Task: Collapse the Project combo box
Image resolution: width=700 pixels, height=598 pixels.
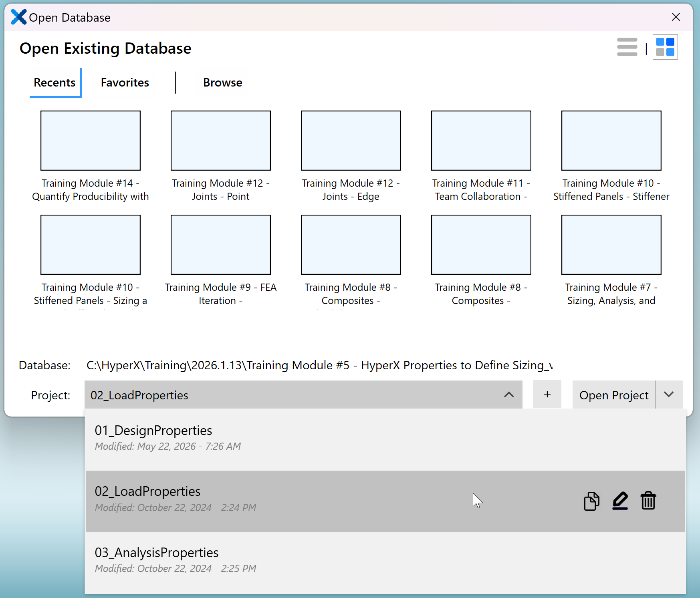Action: point(509,395)
